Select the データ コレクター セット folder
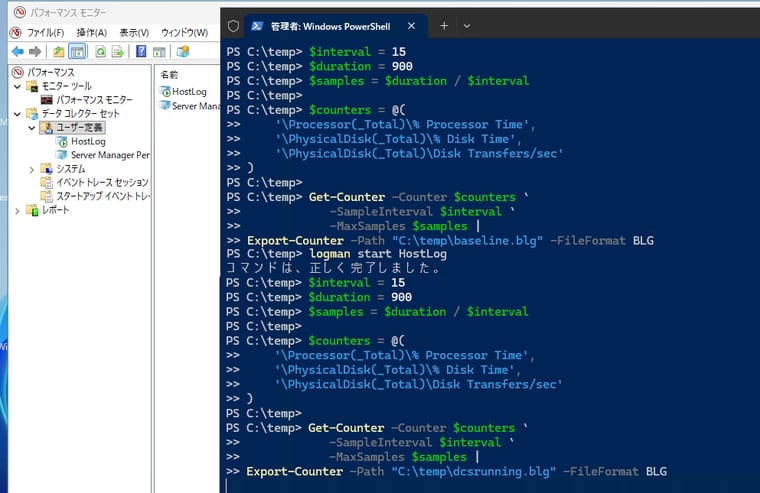The width and height of the screenshot is (760, 493). point(80,114)
